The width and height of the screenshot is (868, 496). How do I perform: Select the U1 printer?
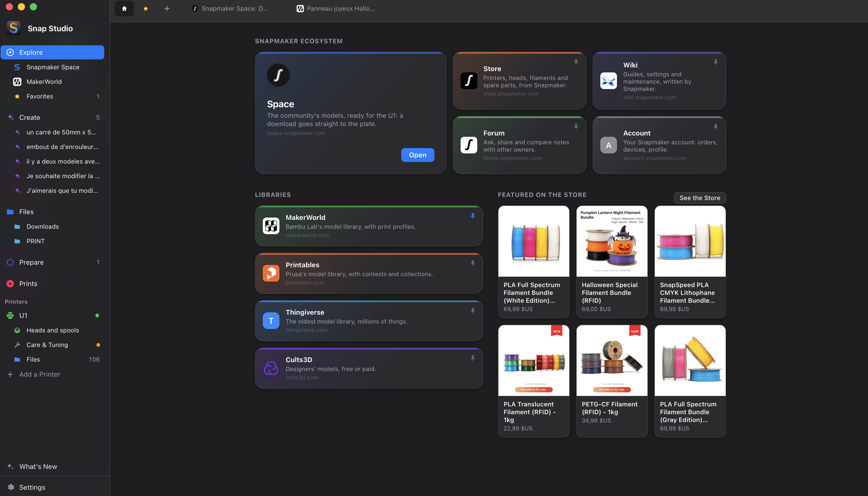53,316
